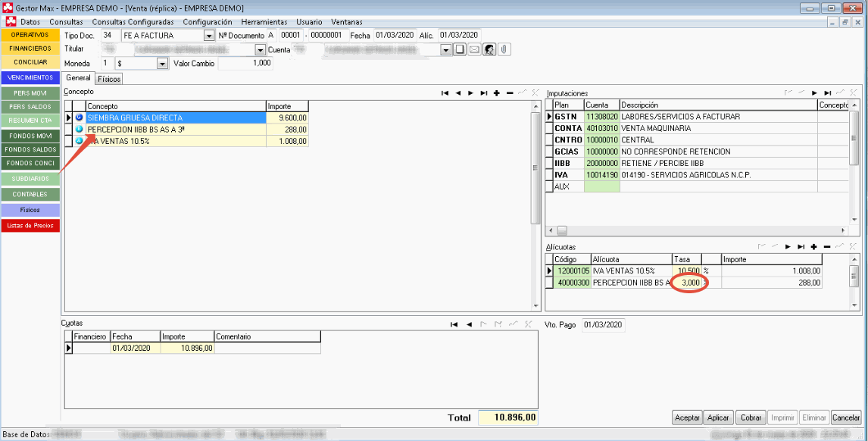Click the Cancelar button
The height and width of the screenshot is (441, 868).
tap(846, 418)
